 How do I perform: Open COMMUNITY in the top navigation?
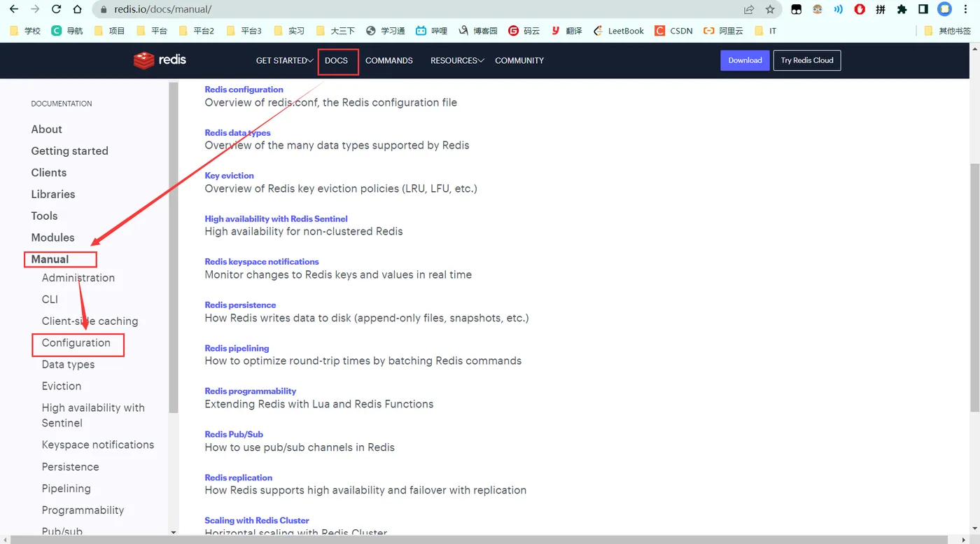[519, 61]
